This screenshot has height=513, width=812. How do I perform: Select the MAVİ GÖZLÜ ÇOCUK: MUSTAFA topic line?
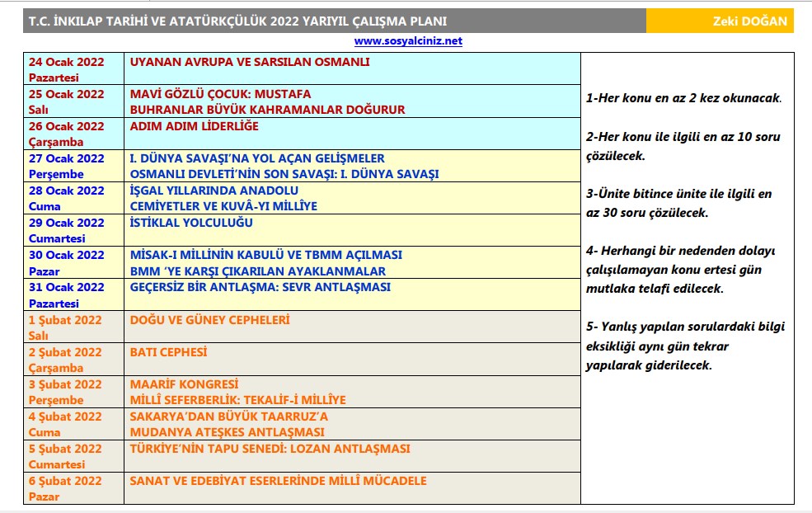[220, 94]
